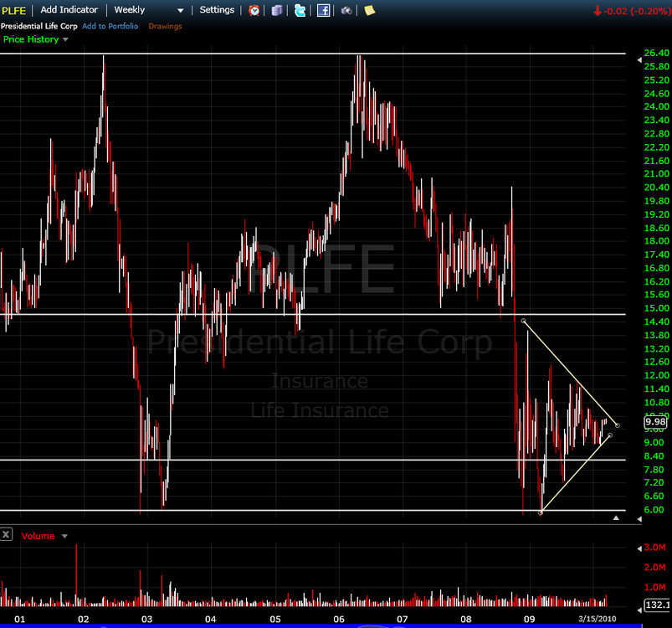672x628 pixels.
Task: Open the yellow sticky note icon
Action: point(369,10)
